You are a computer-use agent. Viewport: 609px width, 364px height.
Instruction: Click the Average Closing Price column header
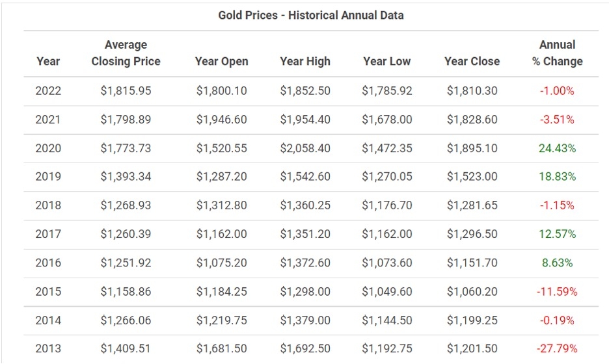click(126, 53)
